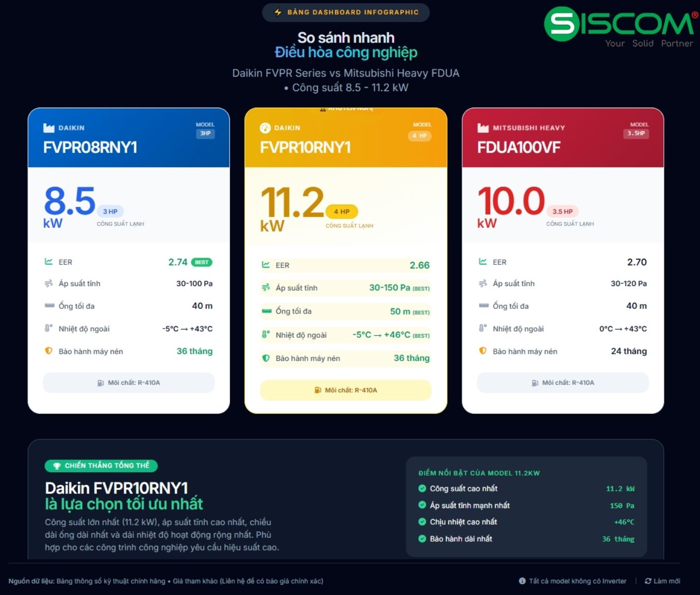Click the static pressure value '30-100 Pa'
This screenshot has height=595, width=700.
coord(194,284)
